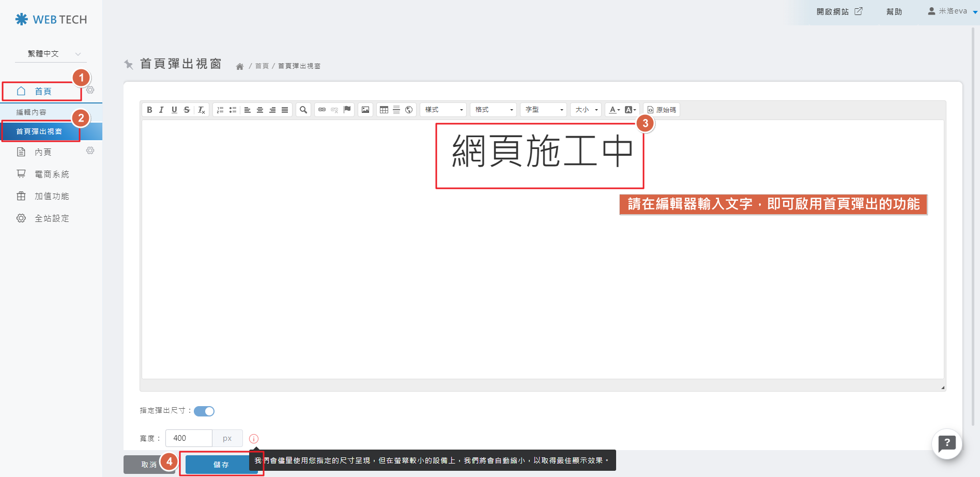The height and width of the screenshot is (477, 980).
Task: Open the 大小 font size dropdown
Action: point(586,110)
